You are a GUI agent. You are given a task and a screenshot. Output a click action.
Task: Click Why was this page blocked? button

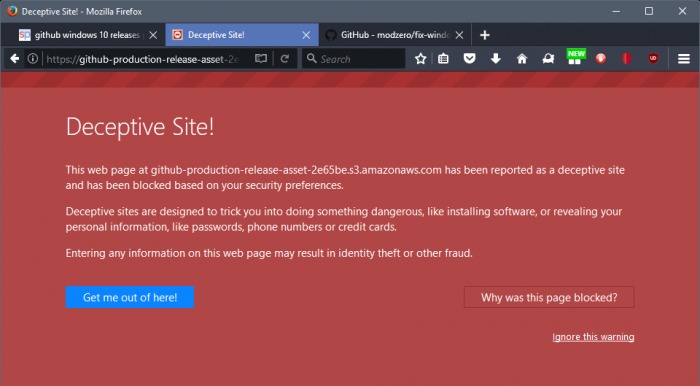click(x=549, y=297)
